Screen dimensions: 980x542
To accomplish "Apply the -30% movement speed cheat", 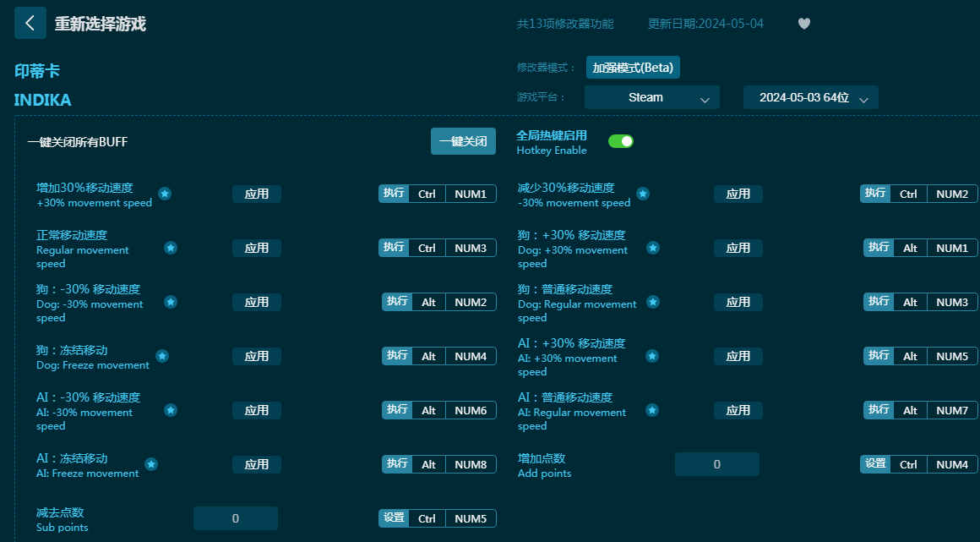I will pos(738,194).
